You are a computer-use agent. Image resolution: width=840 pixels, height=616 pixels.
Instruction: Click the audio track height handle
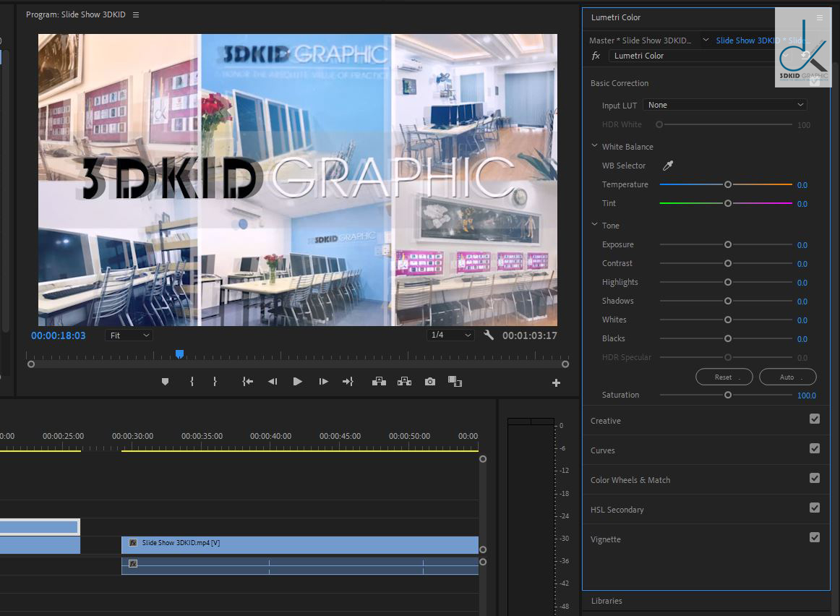pos(483,562)
